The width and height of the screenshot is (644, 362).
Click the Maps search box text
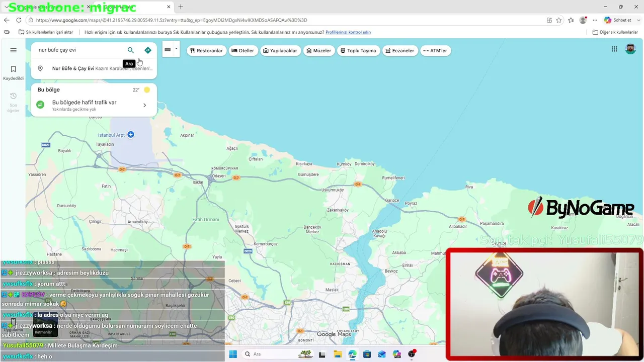(x=57, y=50)
